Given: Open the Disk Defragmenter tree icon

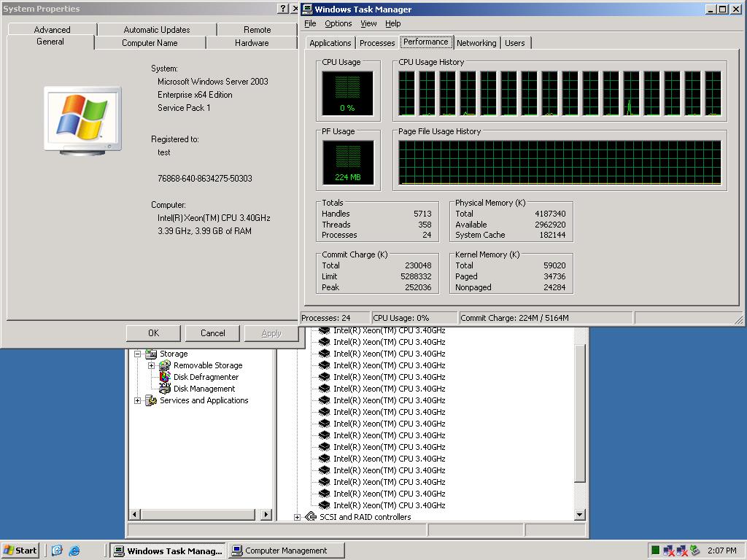Looking at the screenshot, I should (165, 377).
